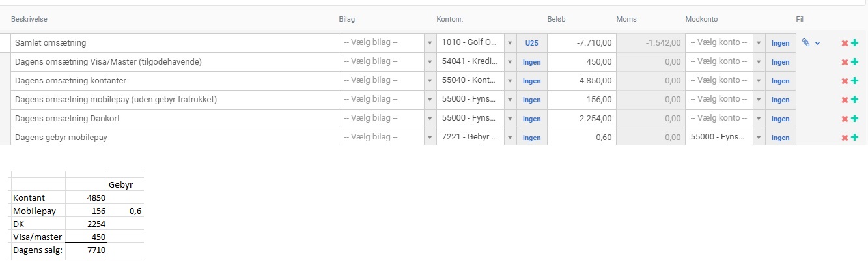868x264 pixels.
Task: Click the paperclip attachment icon
Action: tap(805, 43)
